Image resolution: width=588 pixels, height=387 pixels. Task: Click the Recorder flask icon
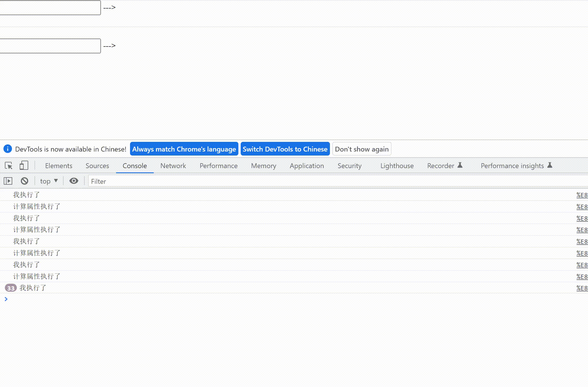pyautogui.click(x=460, y=165)
